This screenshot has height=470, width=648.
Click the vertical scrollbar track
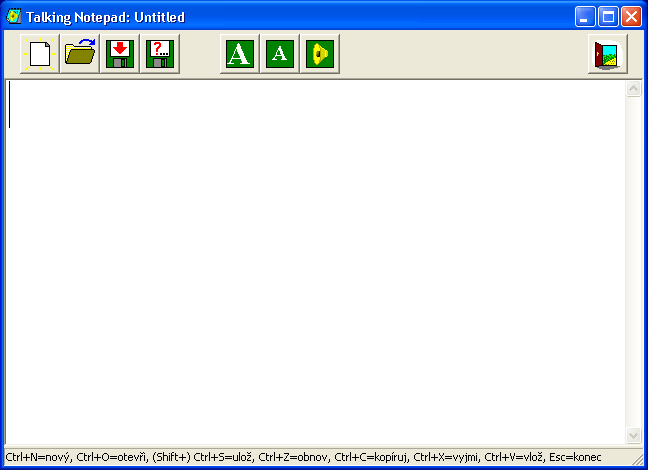click(x=633, y=260)
